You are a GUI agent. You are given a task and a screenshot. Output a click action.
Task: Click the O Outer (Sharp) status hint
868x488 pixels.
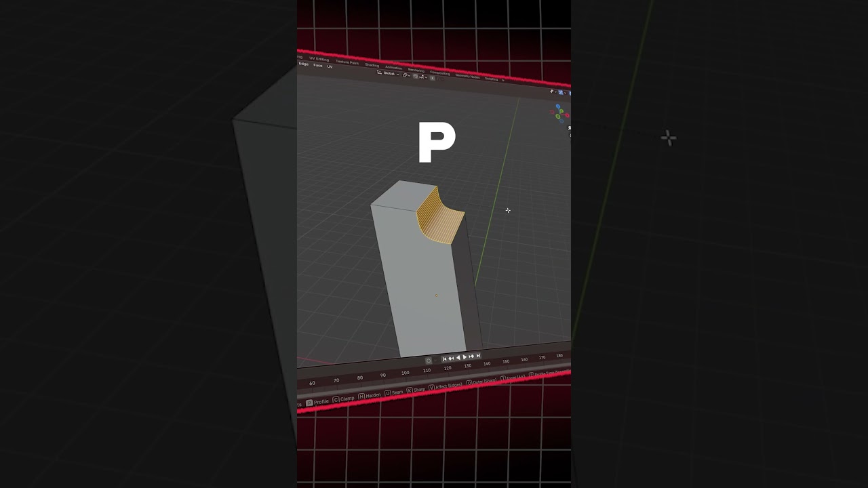(x=481, y=382)
